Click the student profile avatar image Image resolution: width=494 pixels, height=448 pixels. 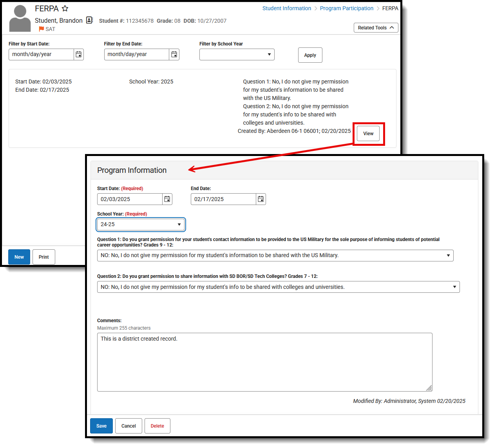(x=20, y=17)
